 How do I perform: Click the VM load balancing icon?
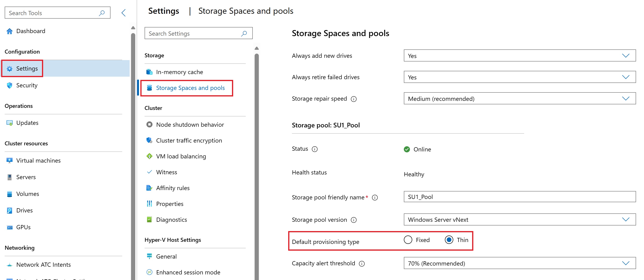point(149,156)
